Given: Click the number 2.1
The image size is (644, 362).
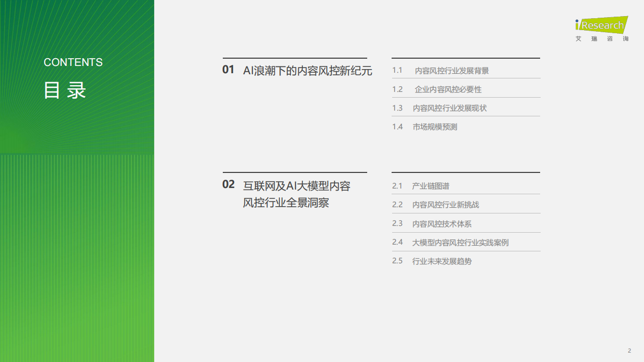Looking at the screenshot, I should pos(397,186).
